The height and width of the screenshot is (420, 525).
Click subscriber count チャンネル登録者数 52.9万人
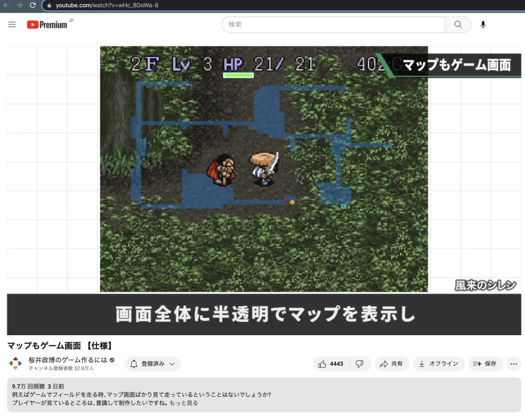click(x=61, y=368)
